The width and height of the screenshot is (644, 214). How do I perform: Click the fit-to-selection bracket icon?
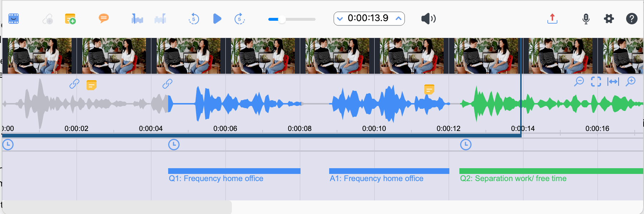pyautogui.click(x=596, y=82)
